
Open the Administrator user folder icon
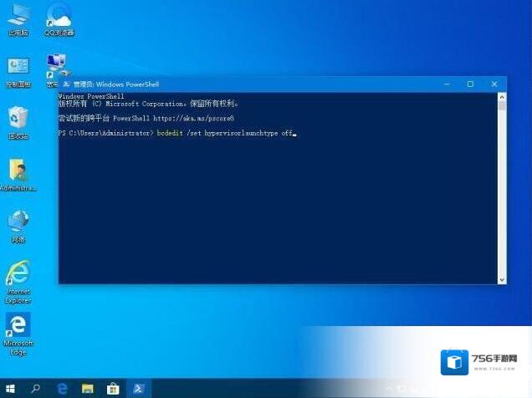(x=18, y=171)
